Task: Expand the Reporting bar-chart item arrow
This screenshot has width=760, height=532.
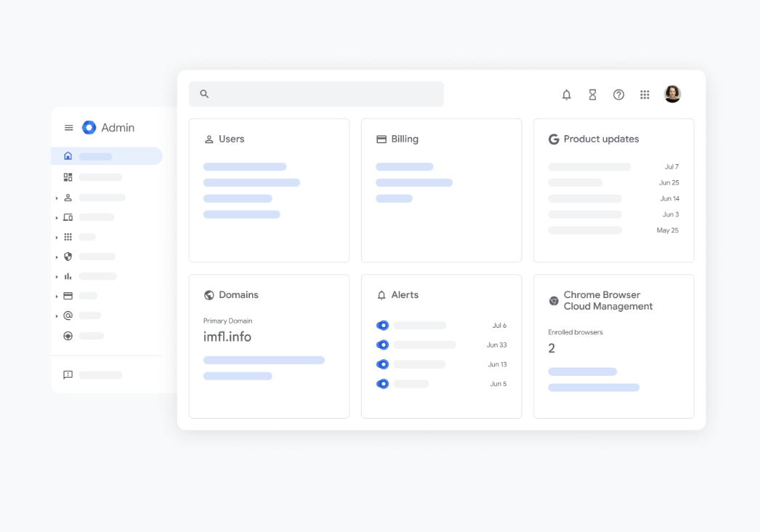Action: 57,277
